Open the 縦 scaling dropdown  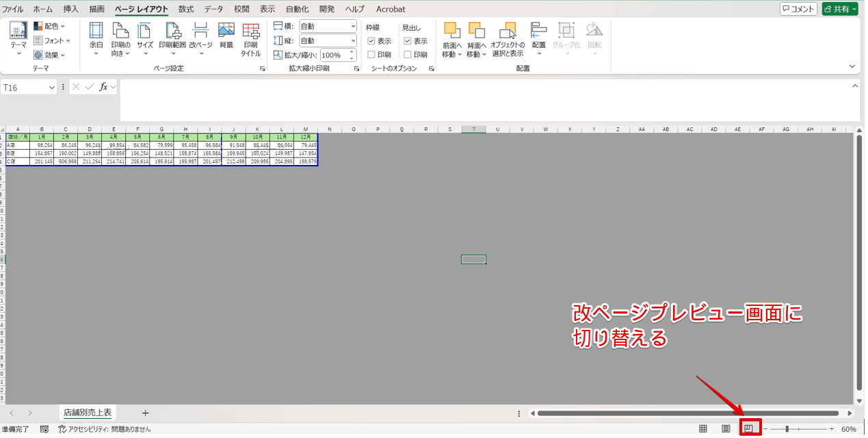tap(354, 40)
